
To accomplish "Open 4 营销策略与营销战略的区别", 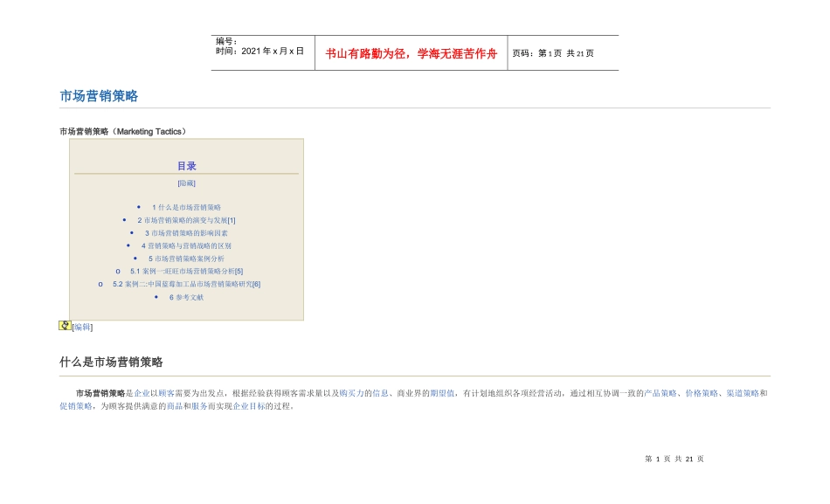I will (186, 245).
